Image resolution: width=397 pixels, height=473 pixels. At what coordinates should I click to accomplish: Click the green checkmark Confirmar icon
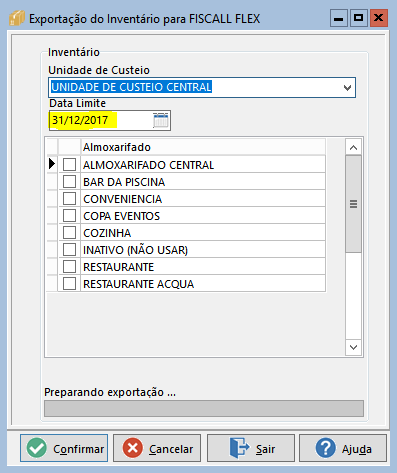[37, 448]
